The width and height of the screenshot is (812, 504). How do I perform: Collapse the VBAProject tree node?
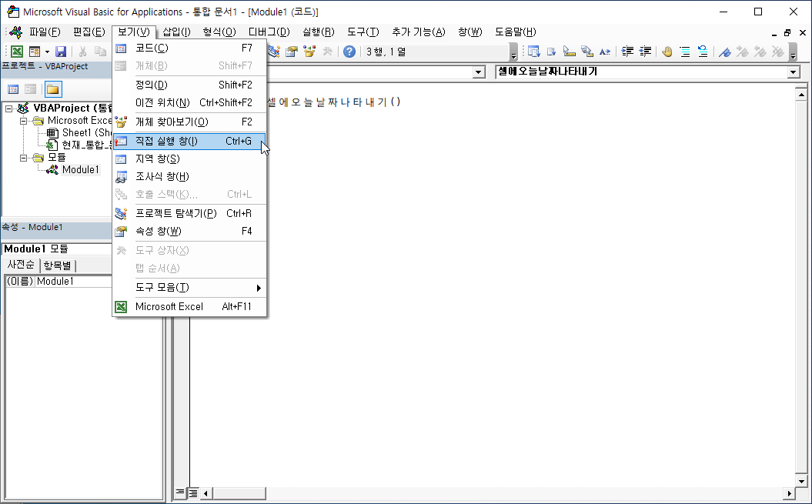pyautogui.click(x=8, y=108)
